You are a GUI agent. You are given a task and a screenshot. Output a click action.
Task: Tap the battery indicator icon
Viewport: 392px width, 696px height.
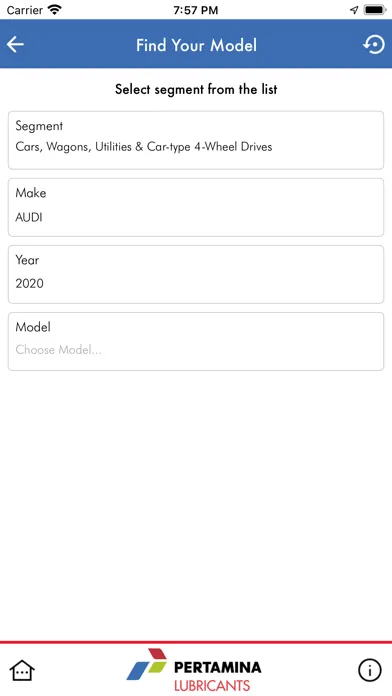(x=375, y=10)
